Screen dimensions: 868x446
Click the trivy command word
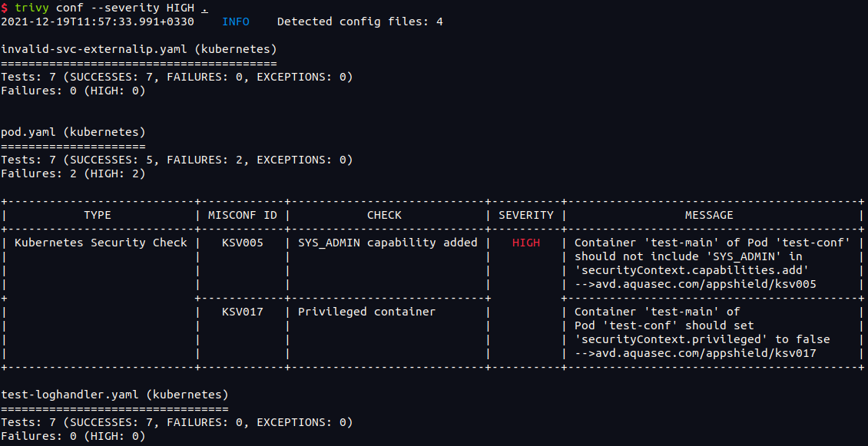point(31,8)
